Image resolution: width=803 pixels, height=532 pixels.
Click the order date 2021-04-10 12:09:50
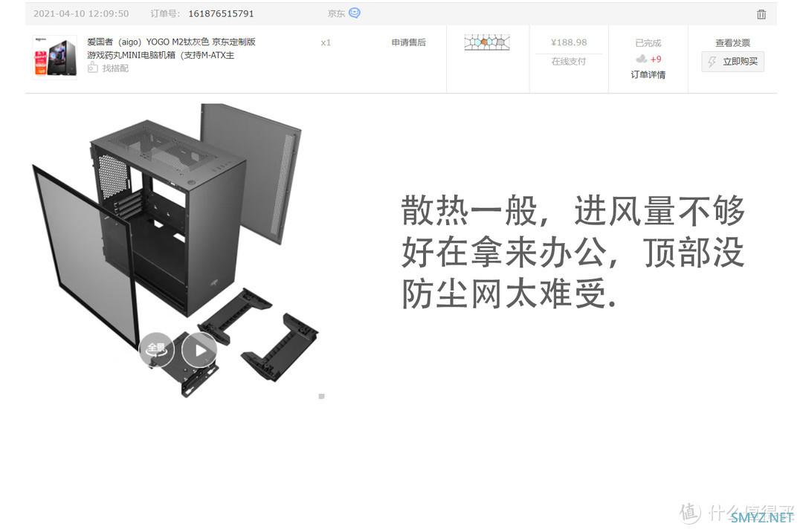[x=81, y=14]
